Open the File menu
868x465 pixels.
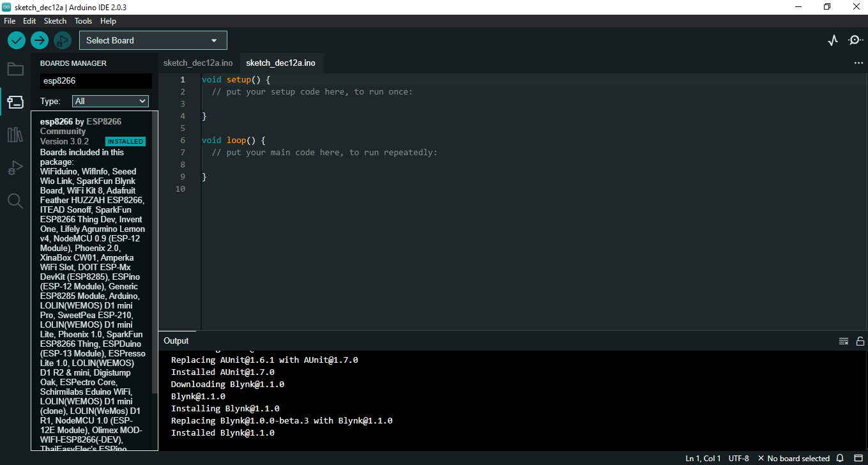pos(10,21)
